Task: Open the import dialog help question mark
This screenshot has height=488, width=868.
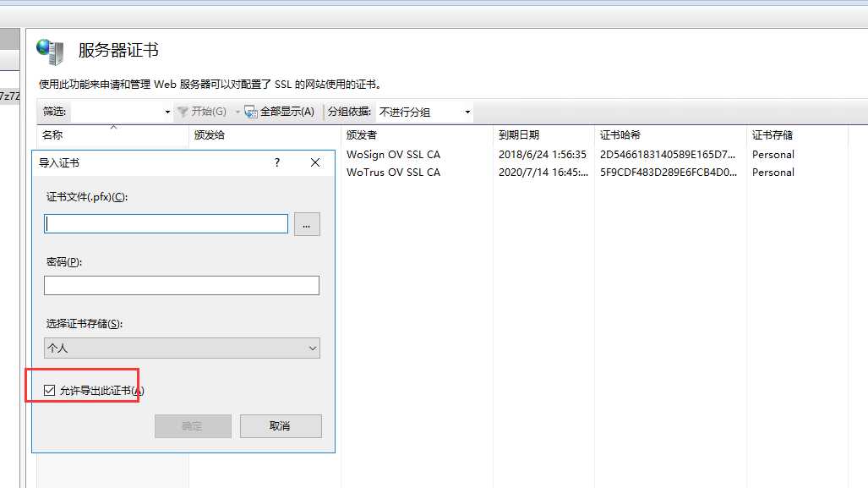Action: tap(276, 162)
